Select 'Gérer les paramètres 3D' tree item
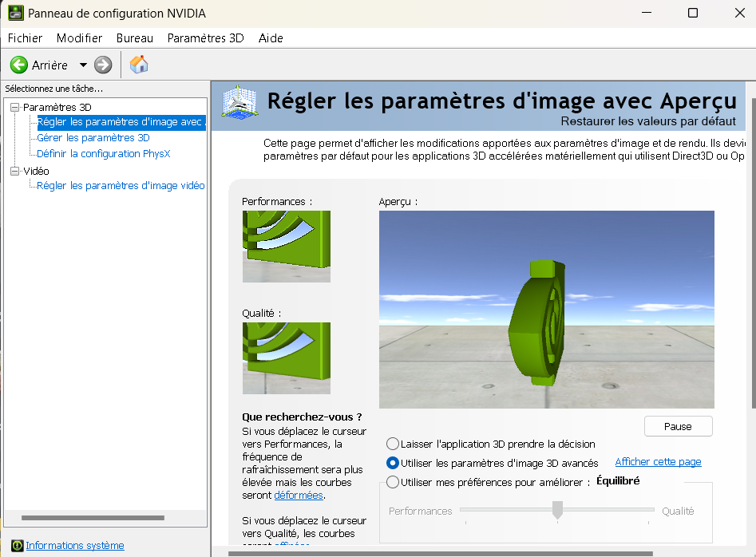 (x=93, y=137)
